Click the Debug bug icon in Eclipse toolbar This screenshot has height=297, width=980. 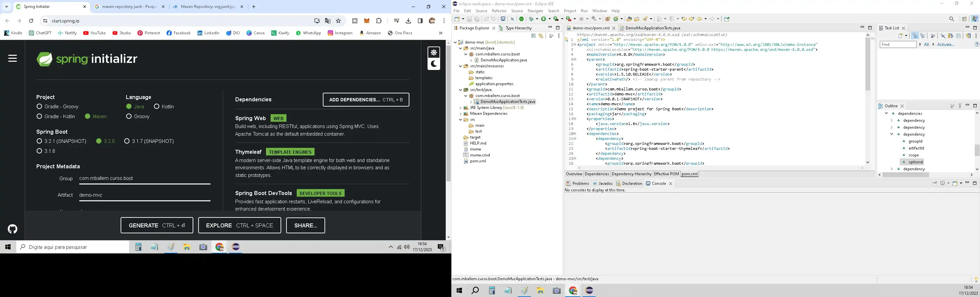coord(531,19)
